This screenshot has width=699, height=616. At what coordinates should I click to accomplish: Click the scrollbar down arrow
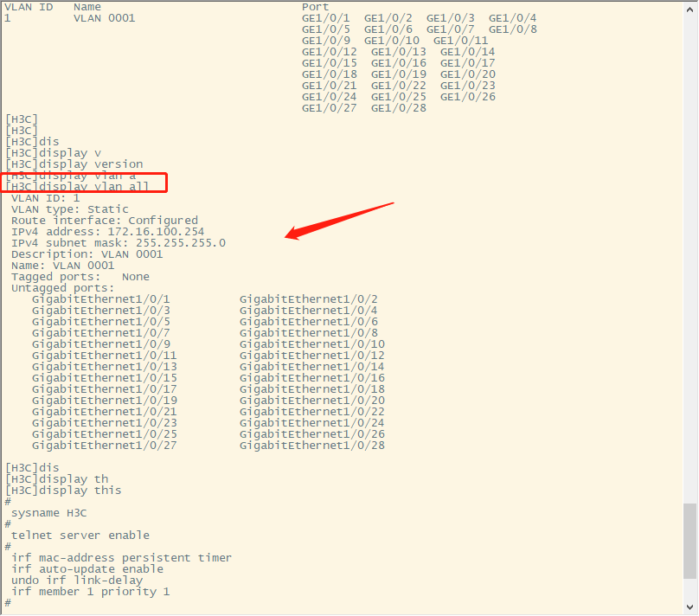point(690,607)
